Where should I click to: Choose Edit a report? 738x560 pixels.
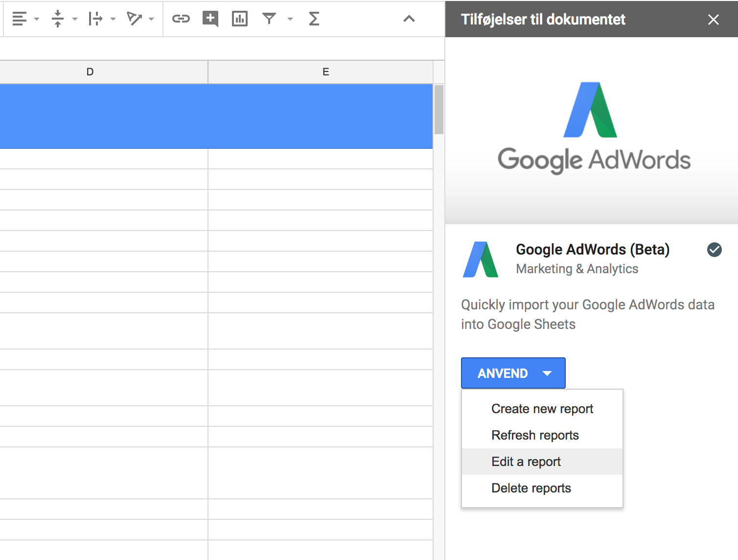(x=542, y=462)
